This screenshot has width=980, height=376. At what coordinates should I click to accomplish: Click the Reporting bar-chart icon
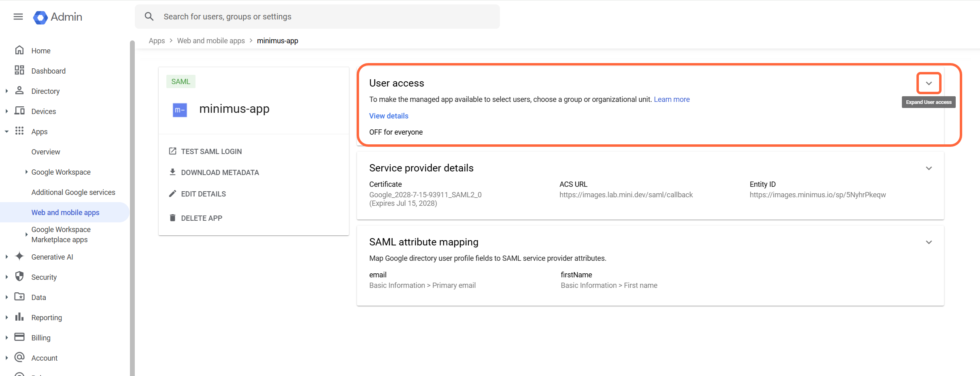pos(19,317)
